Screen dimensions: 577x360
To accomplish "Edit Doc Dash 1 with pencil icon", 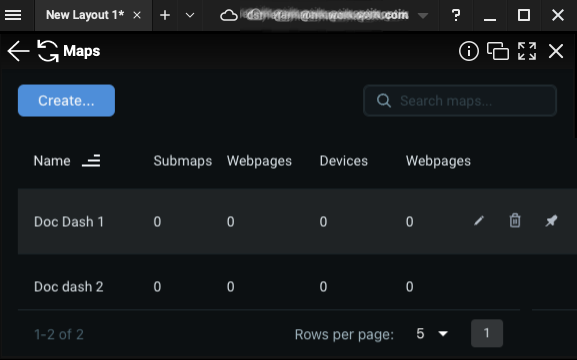I will [x=479, y=221].
